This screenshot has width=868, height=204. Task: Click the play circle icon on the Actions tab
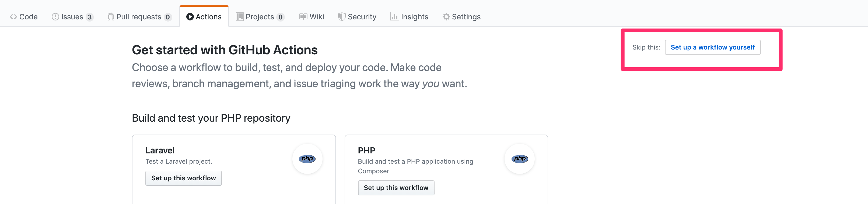(190, 16)
